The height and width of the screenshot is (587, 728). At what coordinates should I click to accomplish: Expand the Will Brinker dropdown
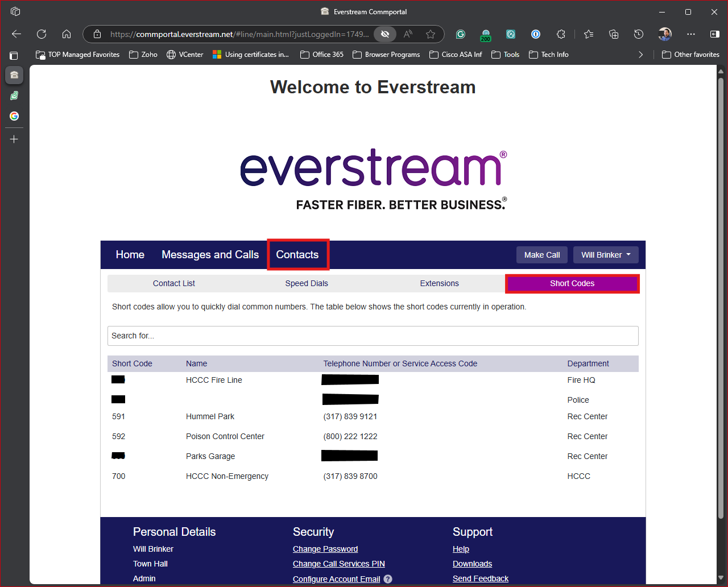pyautogui.click(x=606, y=255)
